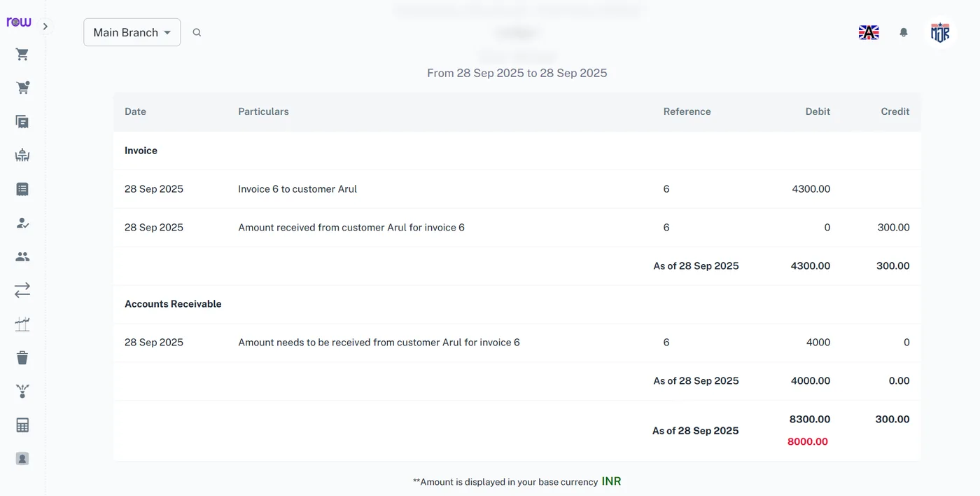Open the people group sidebar icon
The image size is (980, 496).
click(x=22, y=256)
